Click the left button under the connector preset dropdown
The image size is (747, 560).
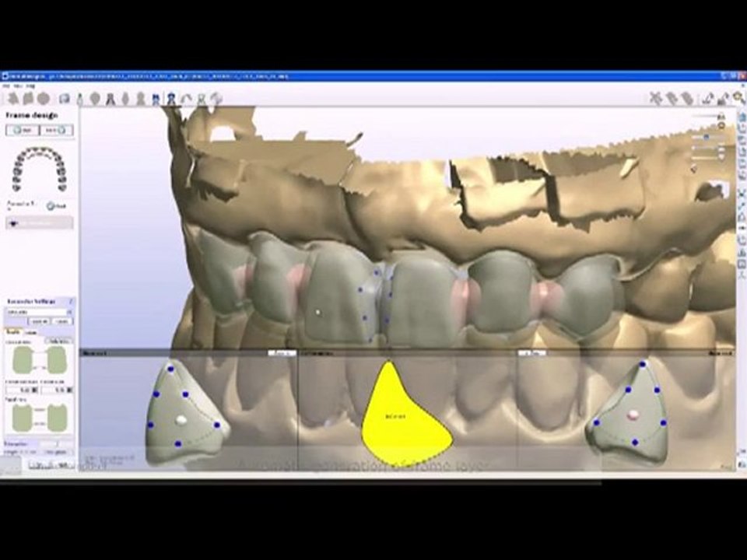coord(40,321)
